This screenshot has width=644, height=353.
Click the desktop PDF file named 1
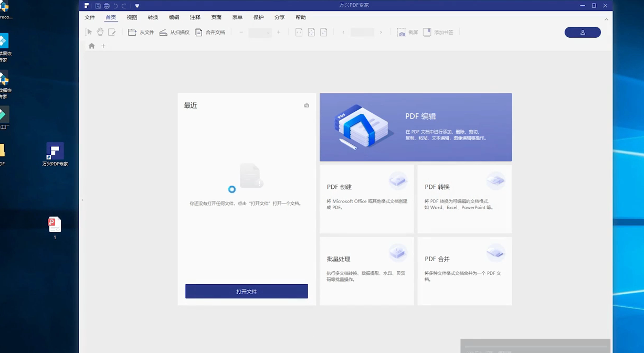(55, 228)
